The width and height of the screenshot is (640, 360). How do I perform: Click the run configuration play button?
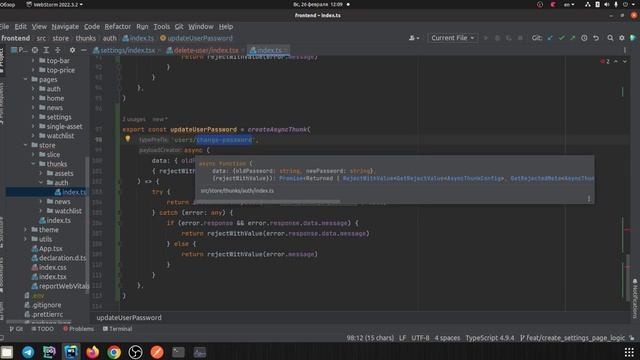click(486, 38)
